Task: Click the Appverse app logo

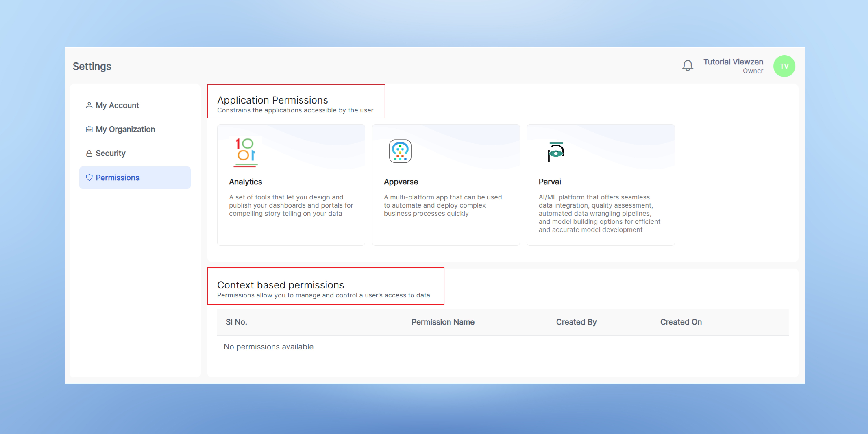Action: point(400,151)
